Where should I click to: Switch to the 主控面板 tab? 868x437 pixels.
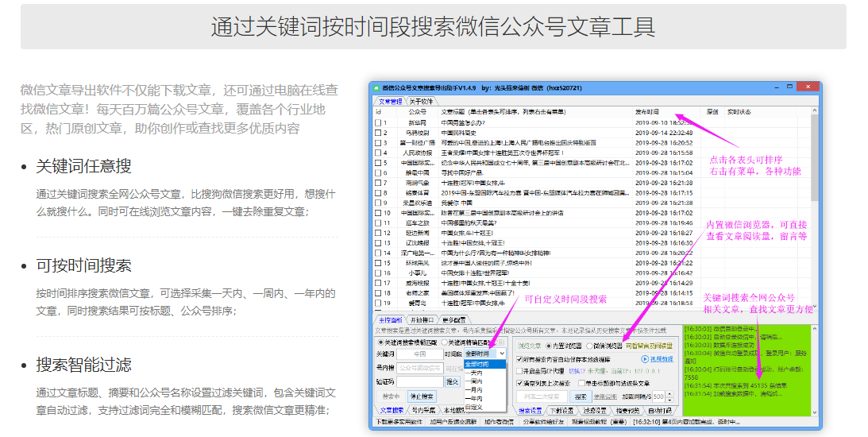pyautogui.click(x=390, y=320)
